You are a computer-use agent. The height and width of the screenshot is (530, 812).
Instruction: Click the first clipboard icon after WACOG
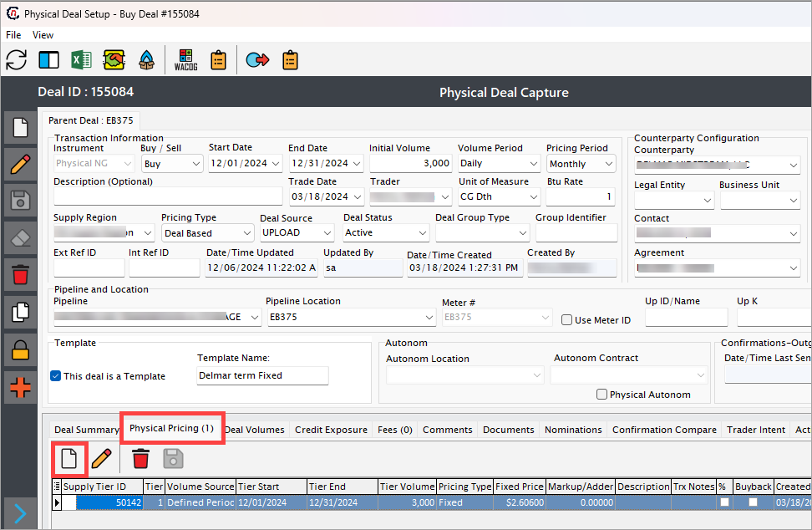(x=219, y=60)
